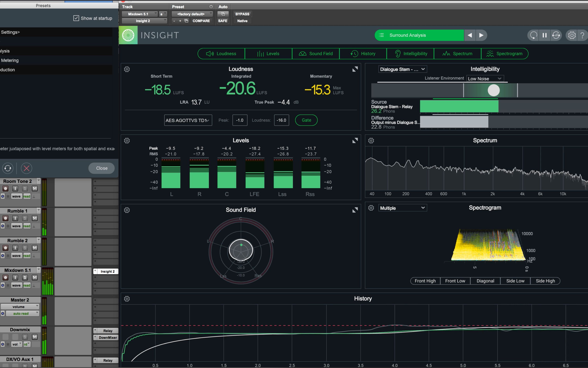Screen dimensions: 588x368
Task: Show the Sound Field meter tab
Action: pos(316,54)
